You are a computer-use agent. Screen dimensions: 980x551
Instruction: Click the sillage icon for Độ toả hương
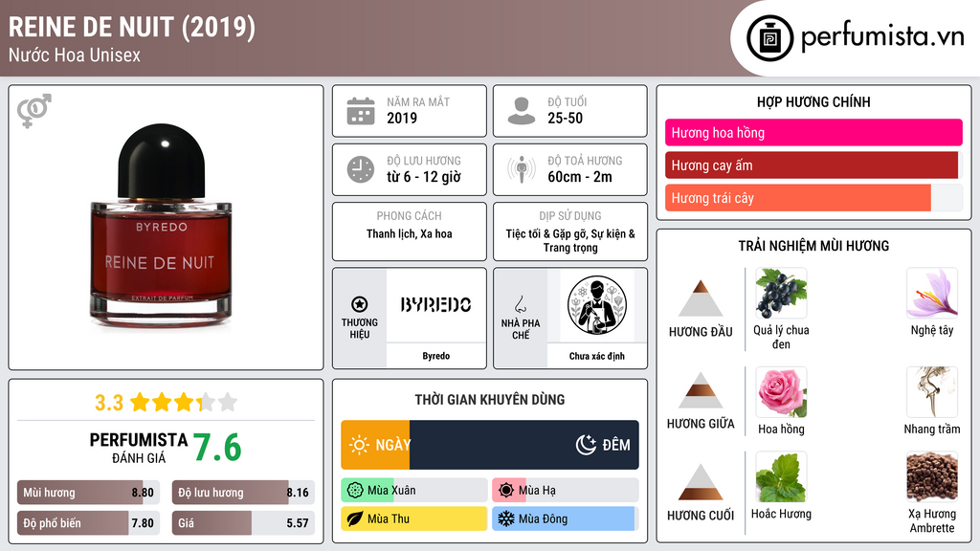point(522,169)
